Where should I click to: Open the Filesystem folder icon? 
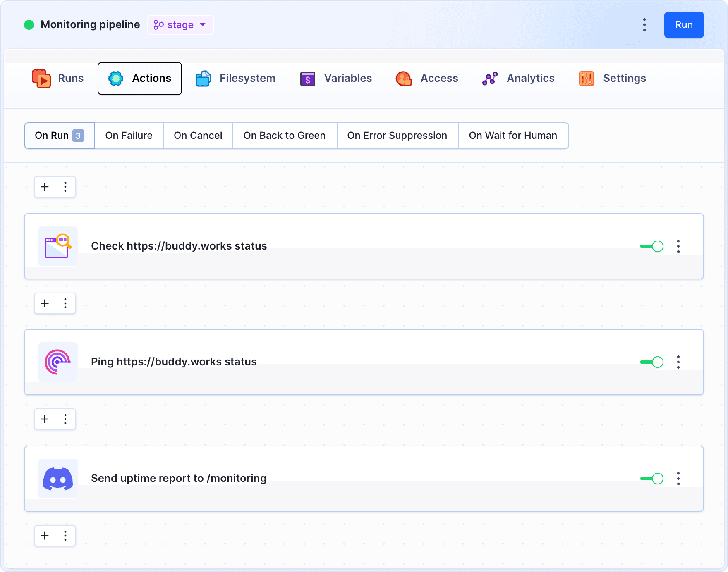click(x=203, y=78)
